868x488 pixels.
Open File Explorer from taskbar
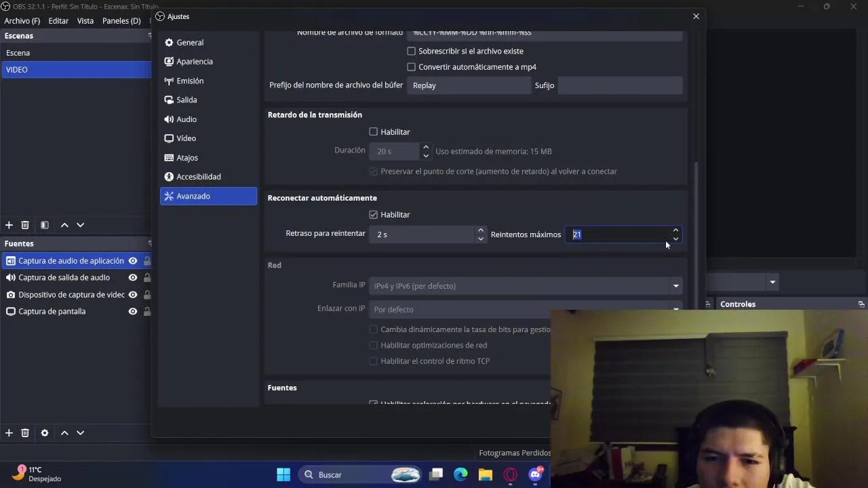(x=486, y=474)
